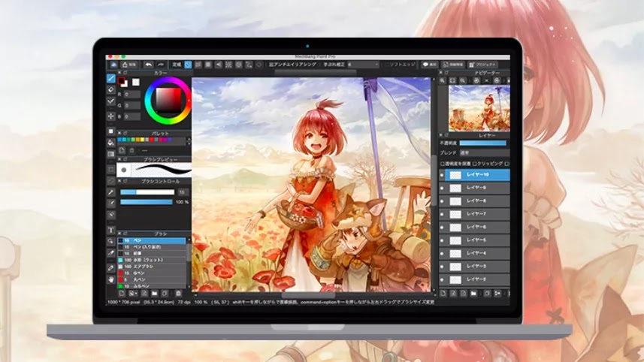This screenshot has width=644, height=362.
Task: Select the Lasso selection tool
Action: (111, 180)
